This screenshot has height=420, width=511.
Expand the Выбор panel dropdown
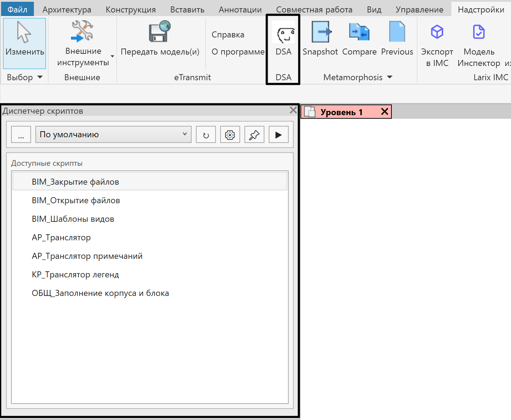click(x=40, y=77)
